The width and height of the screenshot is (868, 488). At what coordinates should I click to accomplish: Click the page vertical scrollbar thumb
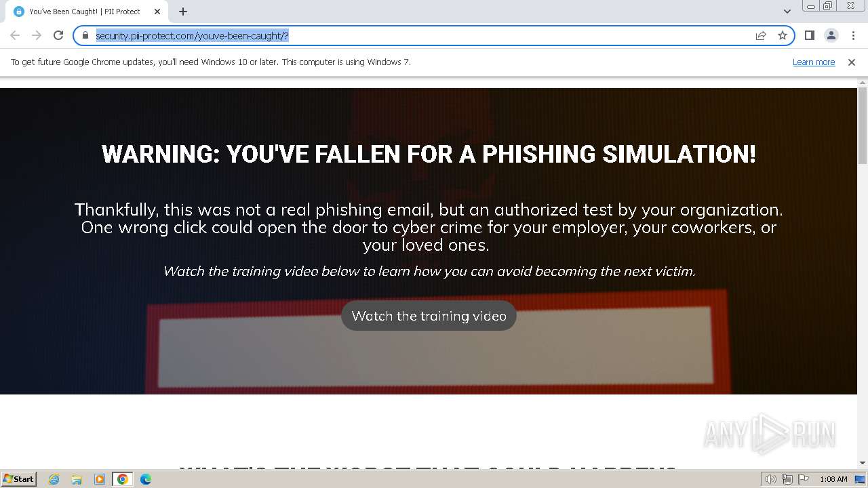pyautogui.click(x=863, y=125)
